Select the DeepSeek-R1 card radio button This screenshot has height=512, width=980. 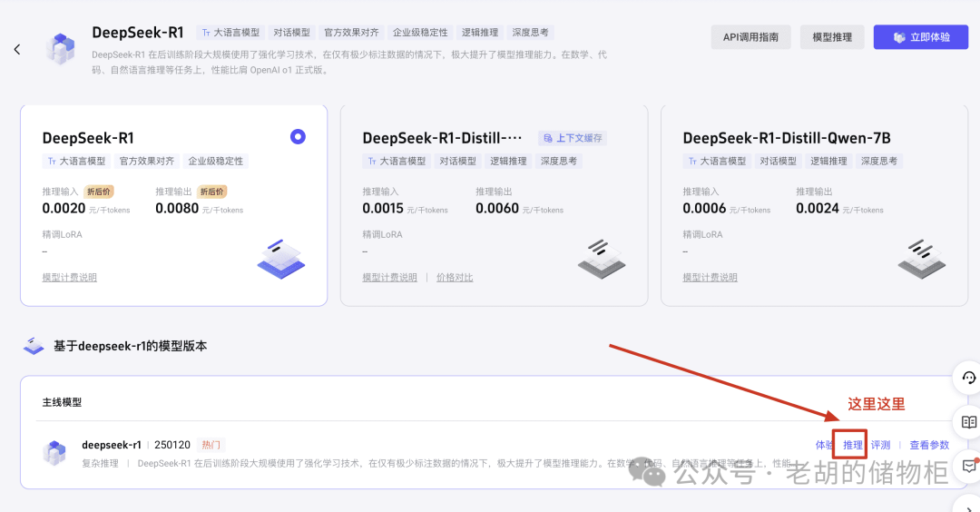pyautogui.click(x=298, y=136)
